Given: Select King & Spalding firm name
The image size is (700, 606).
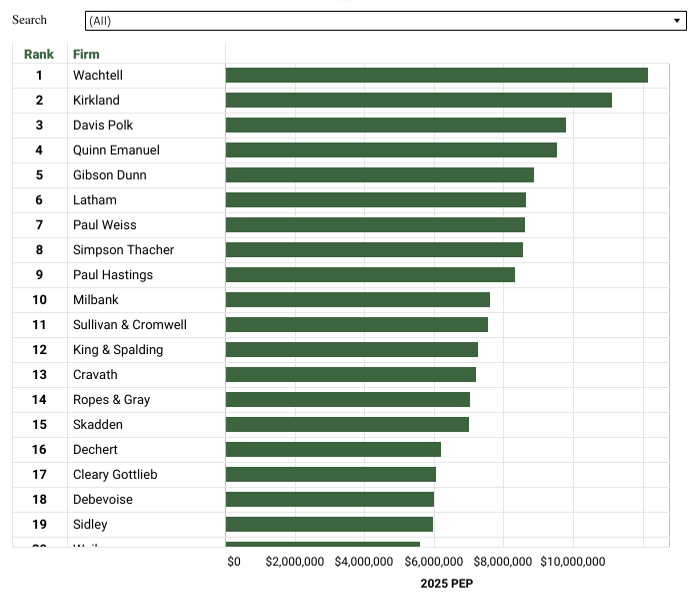Looking at the screenshot, I should point(118,350).
